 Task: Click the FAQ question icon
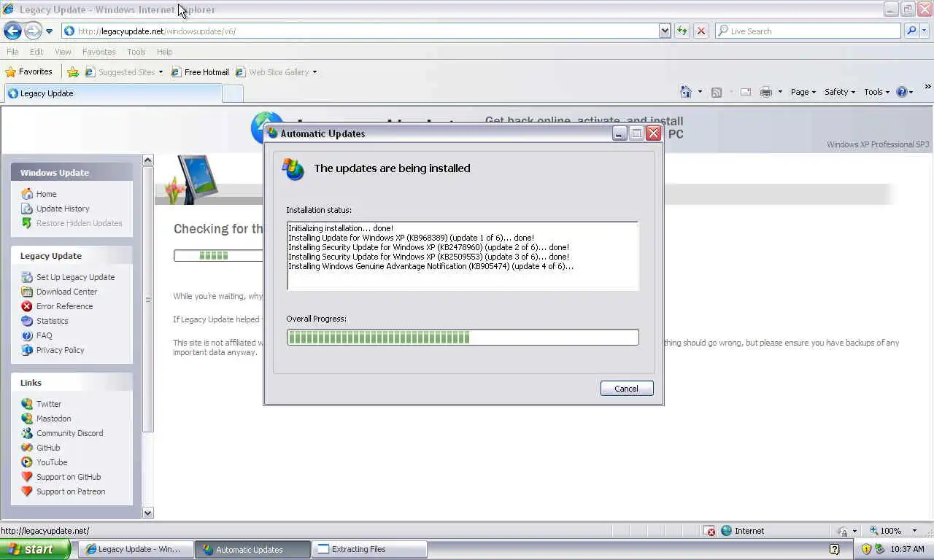[x=27, y=335]
